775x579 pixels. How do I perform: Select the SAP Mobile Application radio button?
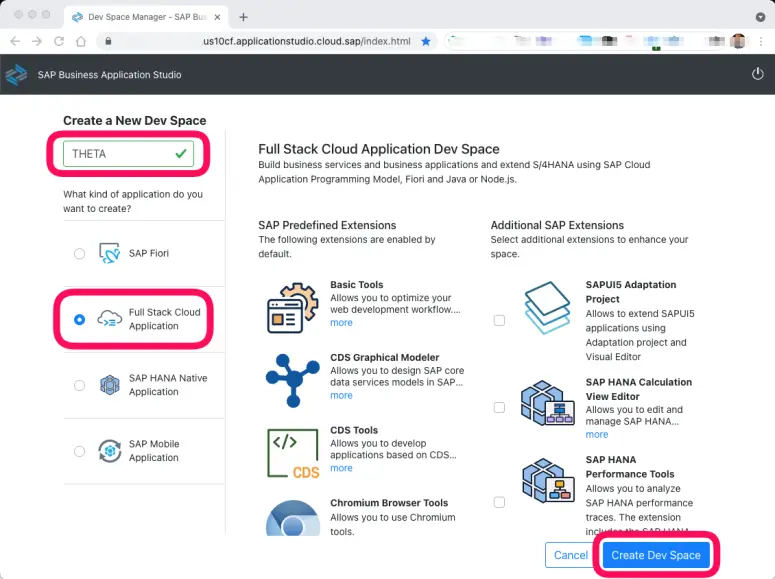pos(79,451)
